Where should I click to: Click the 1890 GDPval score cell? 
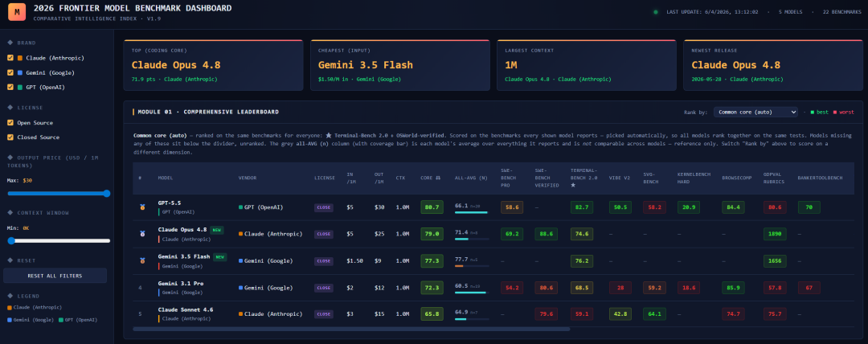point(774,235)
